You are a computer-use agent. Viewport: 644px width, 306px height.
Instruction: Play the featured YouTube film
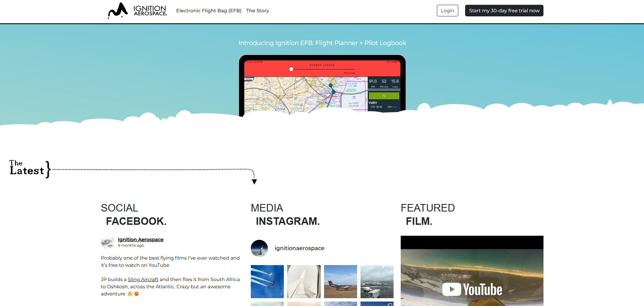472,271
